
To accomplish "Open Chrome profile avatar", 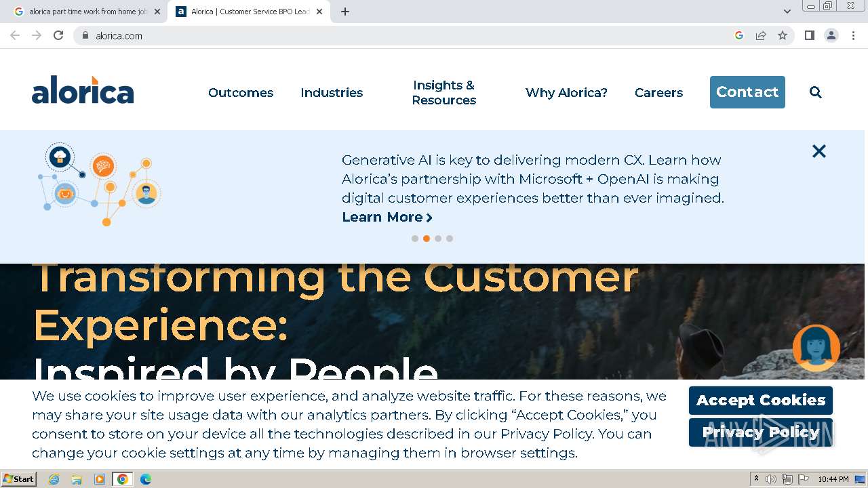I will pyautogui.click(x=831, y=35).
